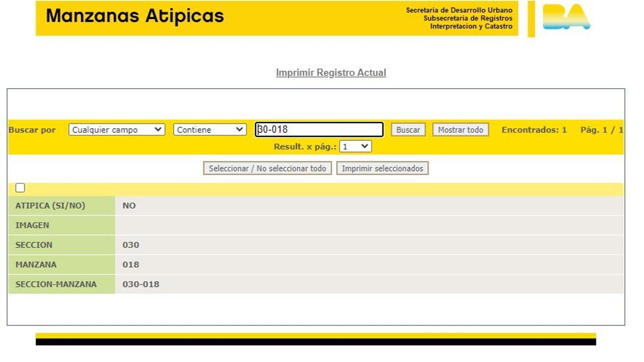Open the Cualquier campo field dropdown
Screen dimensions: 644x362
(x=117, y=130)
